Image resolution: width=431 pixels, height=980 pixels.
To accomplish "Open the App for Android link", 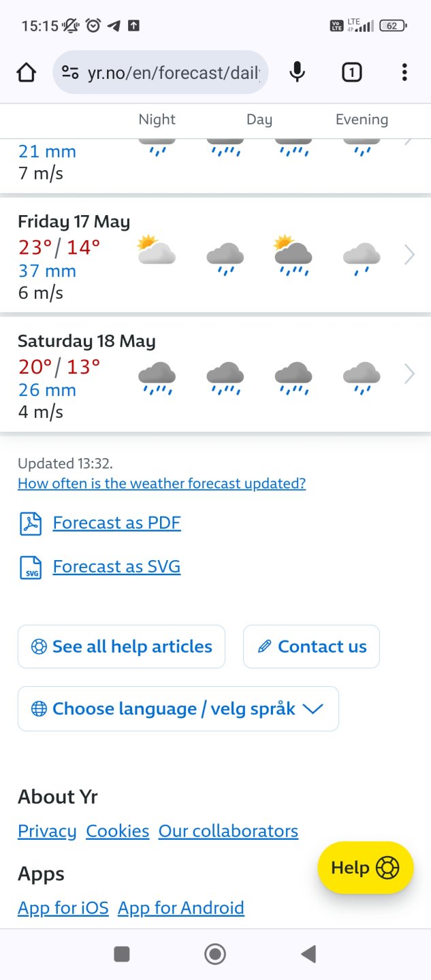I will point(180,908).
